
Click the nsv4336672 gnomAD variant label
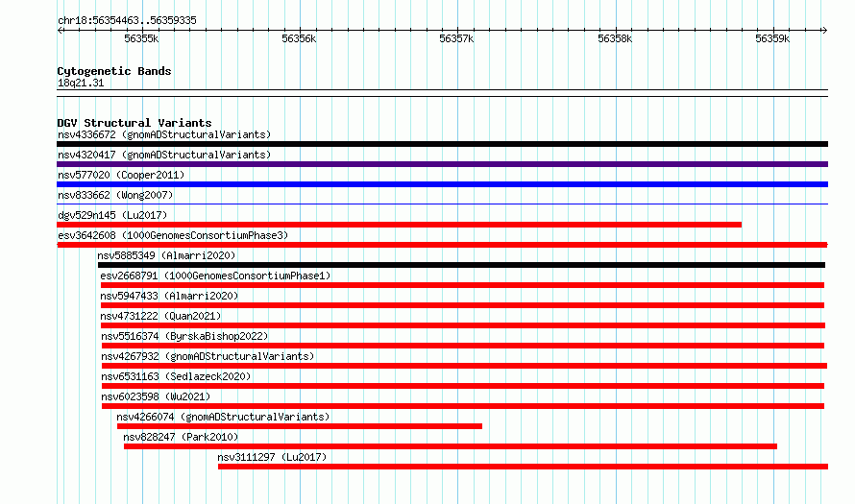164,134
